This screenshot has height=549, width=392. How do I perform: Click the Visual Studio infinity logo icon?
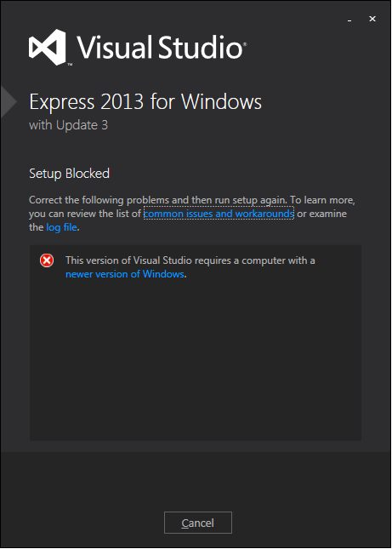(48, 48)
